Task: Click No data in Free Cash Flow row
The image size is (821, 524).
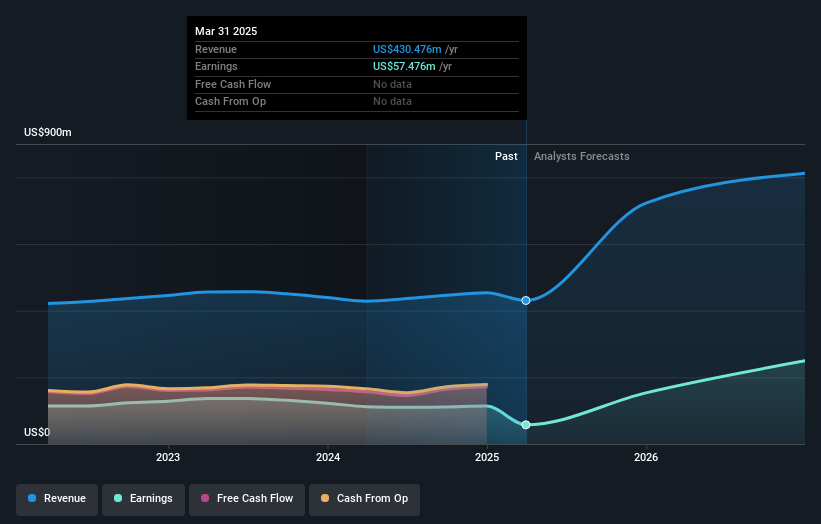Action: coord(392,84)
